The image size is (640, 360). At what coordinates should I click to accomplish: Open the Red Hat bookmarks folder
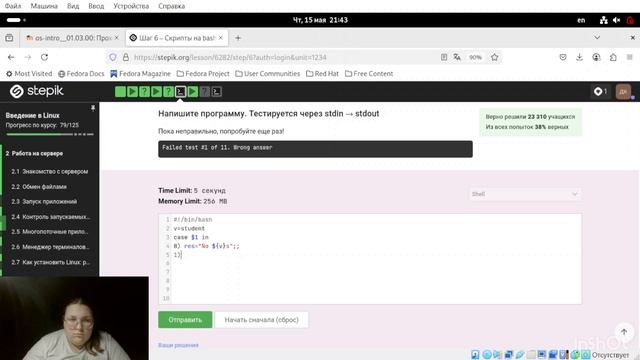click(x=322, y=73)
